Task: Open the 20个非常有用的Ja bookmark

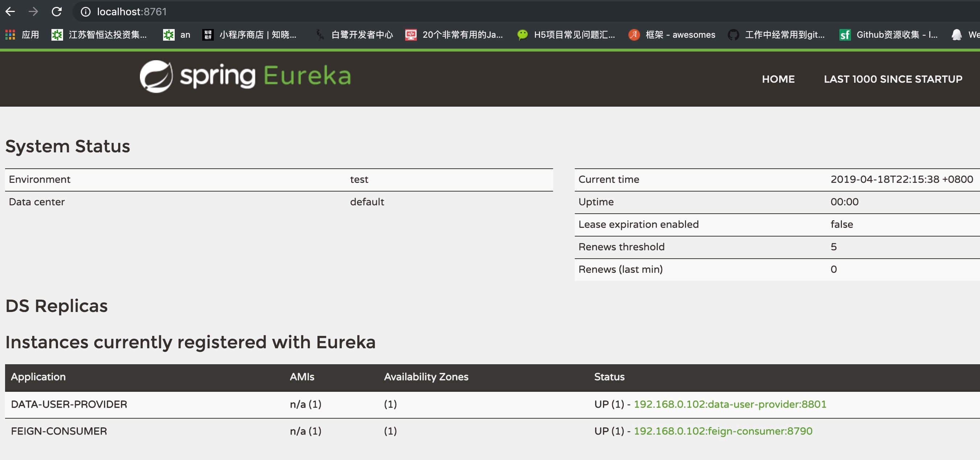Action: tap(454, 35)
